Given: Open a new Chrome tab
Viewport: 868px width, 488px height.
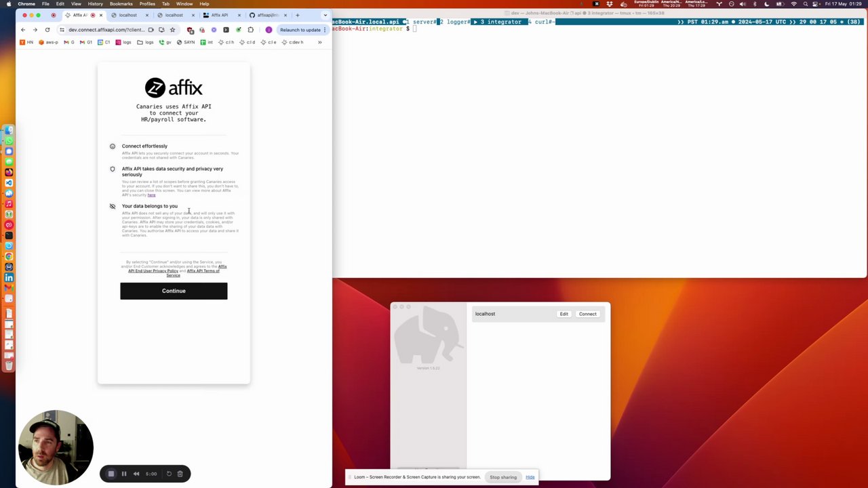Looking at the screenshot, I should [297, 15].
